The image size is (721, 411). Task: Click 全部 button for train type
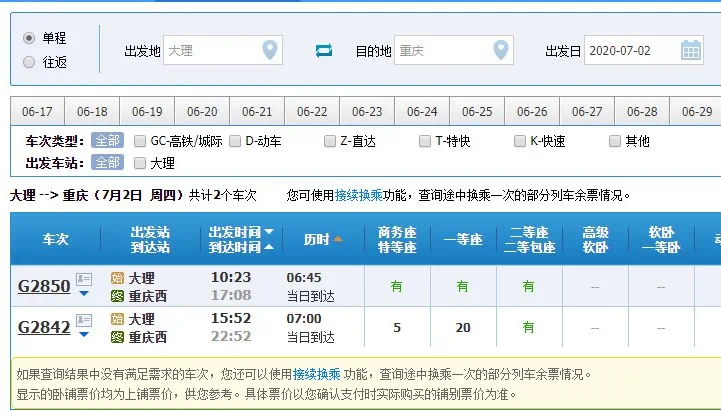pos(107,140)
